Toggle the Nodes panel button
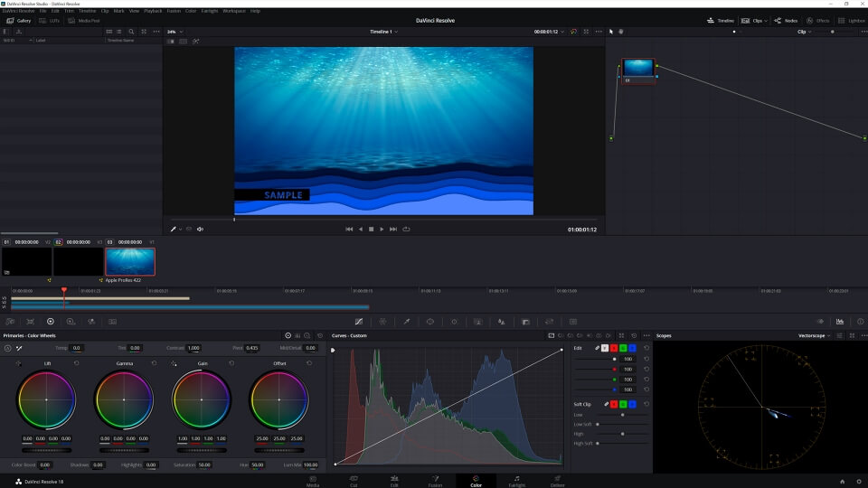Image resolution: width=868 pixels, height=488 pixels. click(x=786, y=21)
